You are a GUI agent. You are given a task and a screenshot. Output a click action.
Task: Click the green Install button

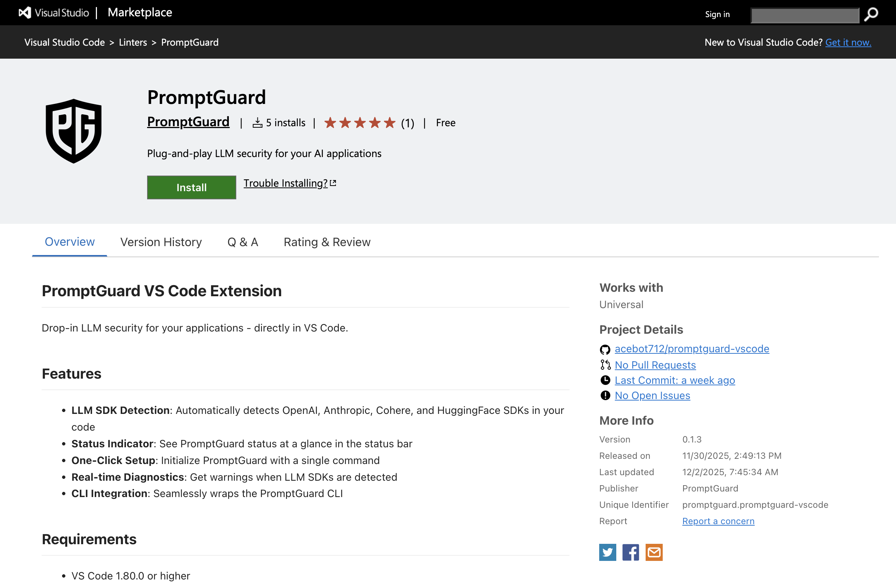(x=192, y=187)
